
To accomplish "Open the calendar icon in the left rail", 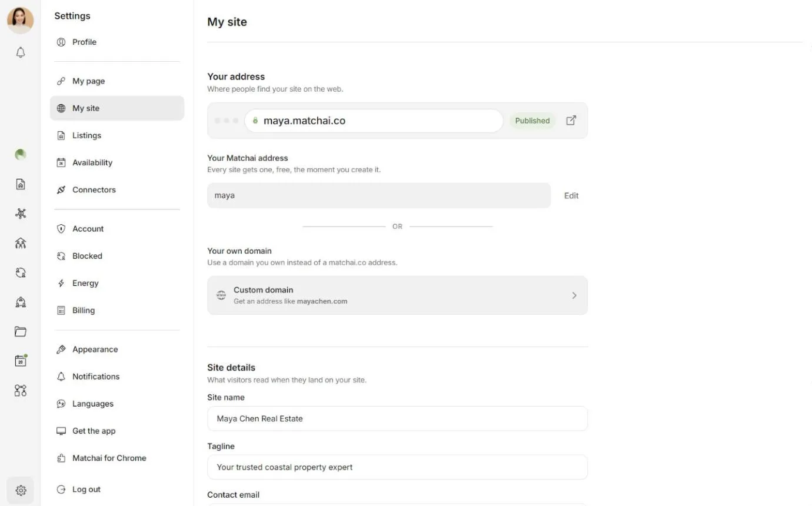I will [x=21, y=361].
